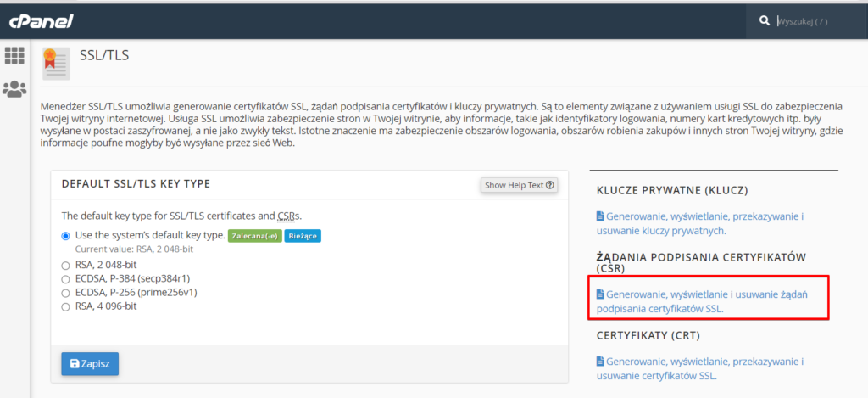
Task: Click the green Zalecana(-e) badge
Action: click(255, 236)
